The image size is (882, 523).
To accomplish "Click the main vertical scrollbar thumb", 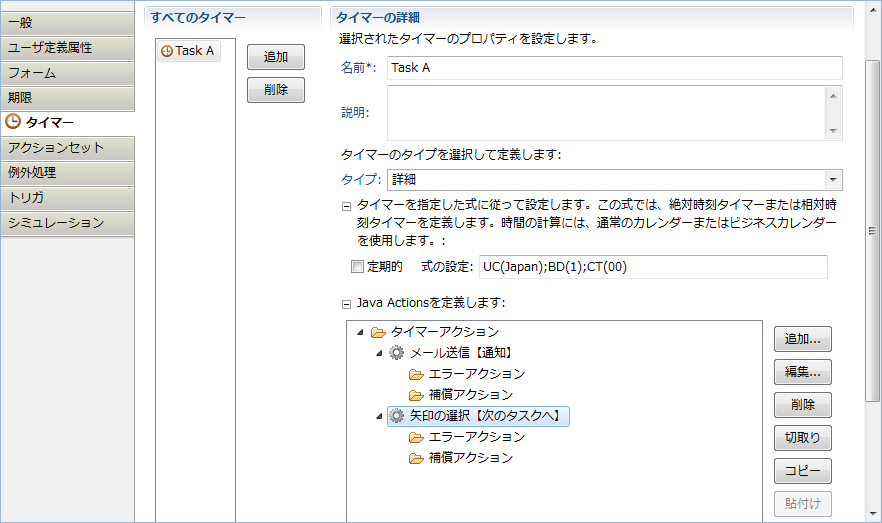I will coord(872,231).
